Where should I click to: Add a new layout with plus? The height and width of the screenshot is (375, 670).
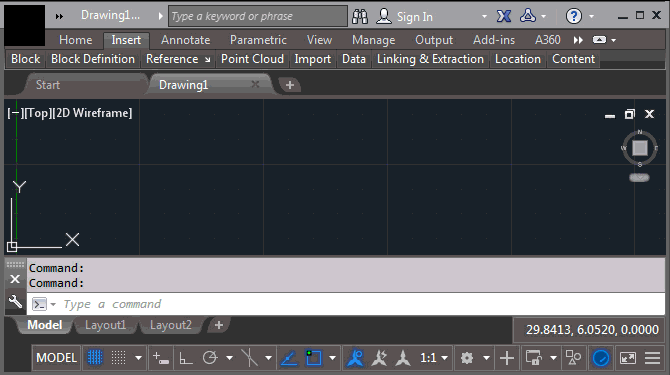pyautogui.click(x=219, y=325)
